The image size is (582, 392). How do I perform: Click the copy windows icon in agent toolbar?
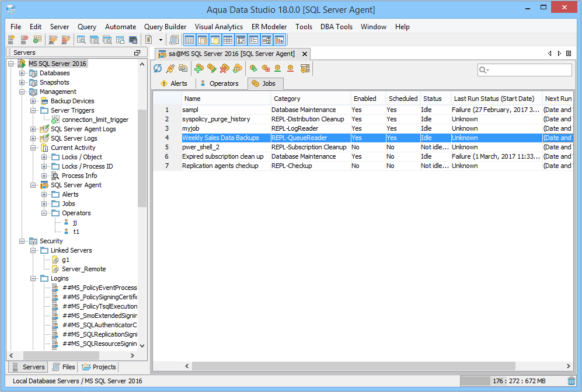point(183,68)
